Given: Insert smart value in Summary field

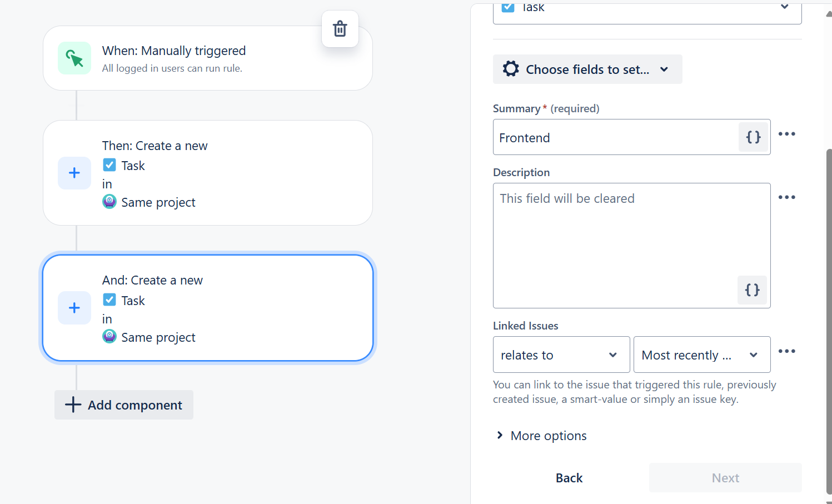Looking at the screenshot, I should [x=753, y=137].
